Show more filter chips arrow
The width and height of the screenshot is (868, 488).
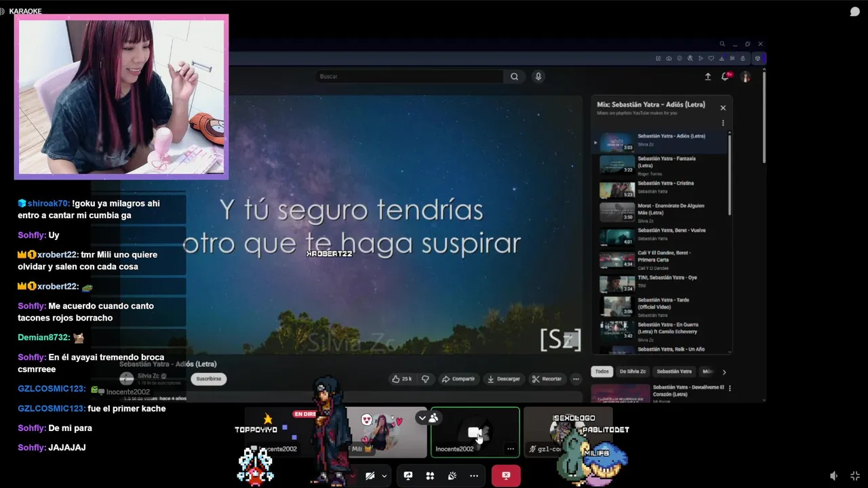[x=724, y=372]
